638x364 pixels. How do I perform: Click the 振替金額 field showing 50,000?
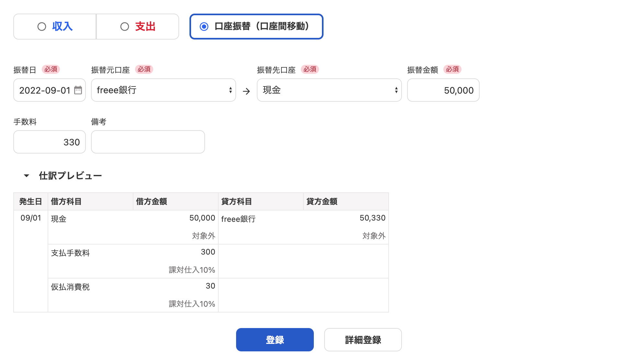coord(443,90)
